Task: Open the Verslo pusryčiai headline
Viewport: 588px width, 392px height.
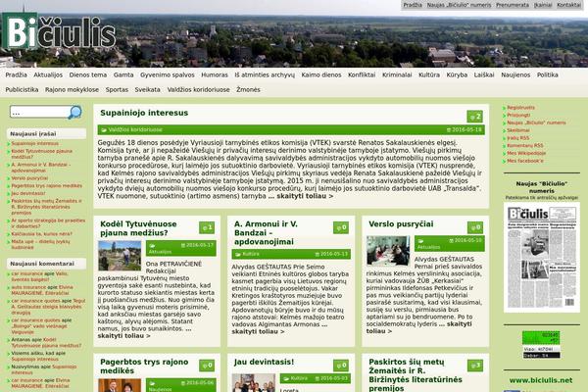Action: click(x=401, y=224)
